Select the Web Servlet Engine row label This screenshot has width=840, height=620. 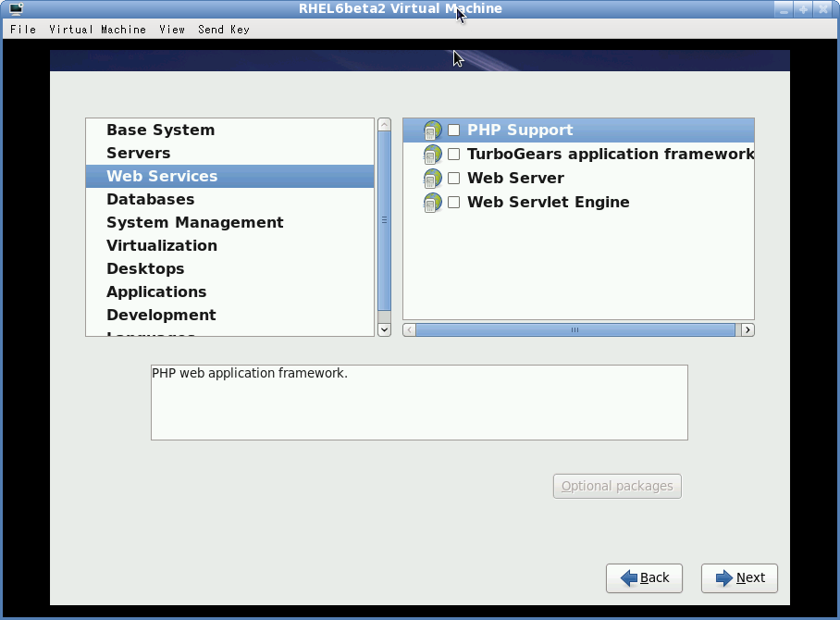[548, 202]
